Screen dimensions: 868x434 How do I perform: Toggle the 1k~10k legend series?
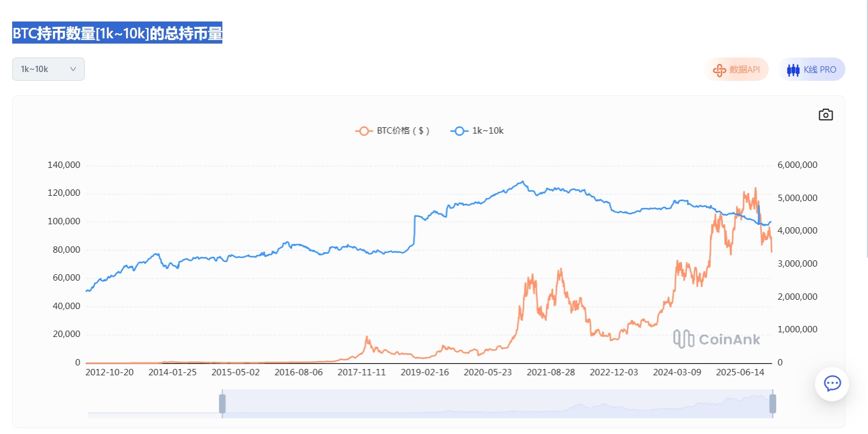(x=488, y=131)
